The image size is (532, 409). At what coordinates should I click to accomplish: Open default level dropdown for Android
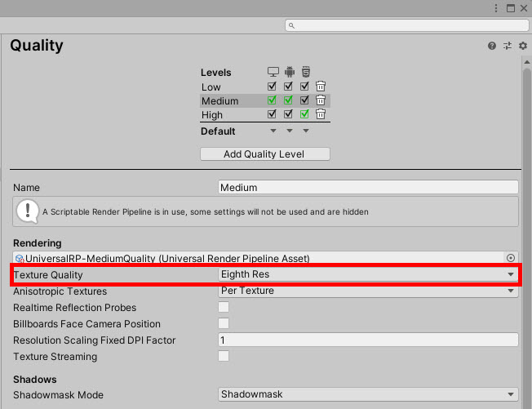[x=290, y=131]
